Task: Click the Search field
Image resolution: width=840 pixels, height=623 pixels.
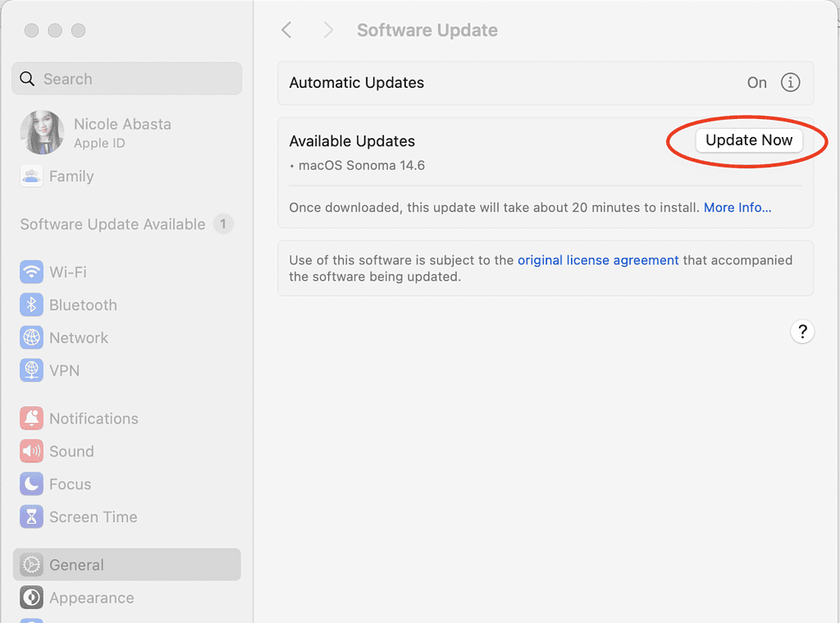Action: [127, 79]
